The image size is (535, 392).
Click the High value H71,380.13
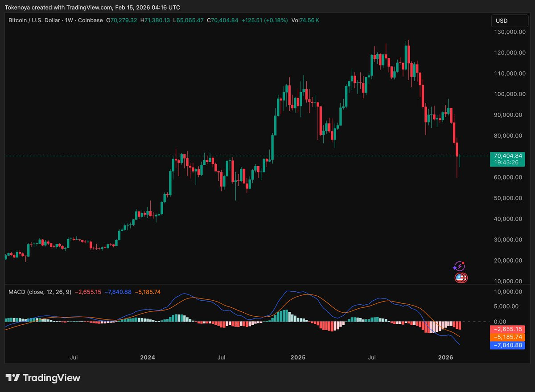[155, 20]
